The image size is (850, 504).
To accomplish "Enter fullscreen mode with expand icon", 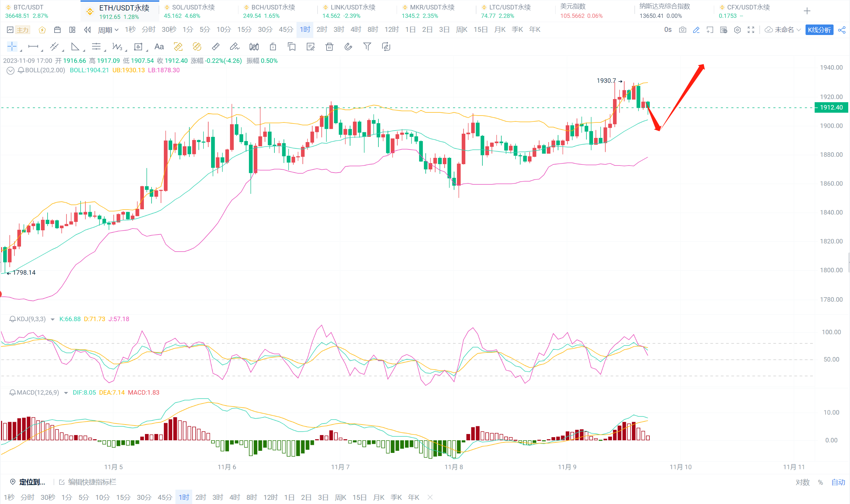I will 751,30.
